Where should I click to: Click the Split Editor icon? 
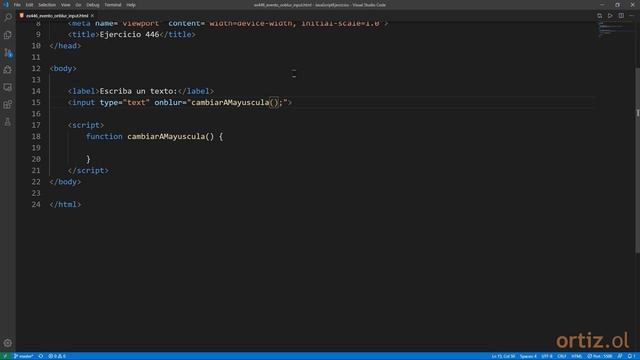pos(621,16)
